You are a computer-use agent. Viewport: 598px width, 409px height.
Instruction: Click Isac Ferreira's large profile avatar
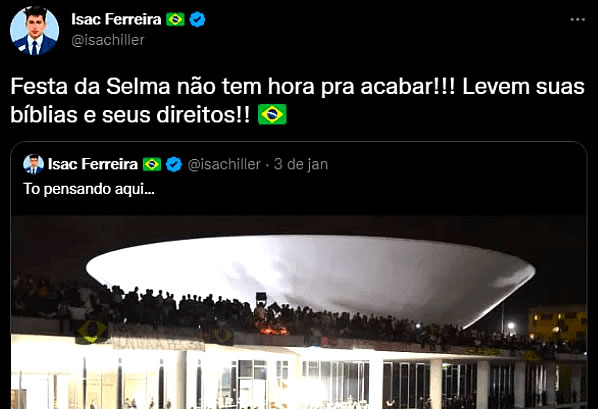(x=34, y=31)
